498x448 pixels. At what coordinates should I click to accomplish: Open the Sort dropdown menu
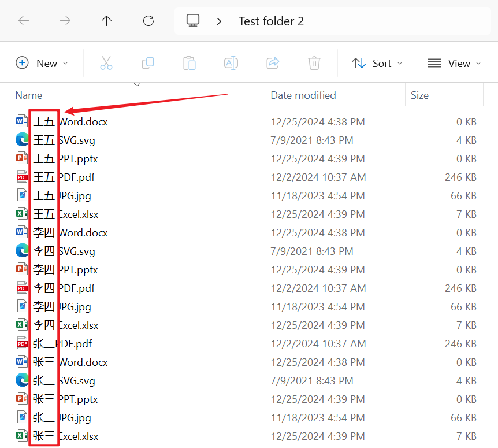click(x=377, y=64)
